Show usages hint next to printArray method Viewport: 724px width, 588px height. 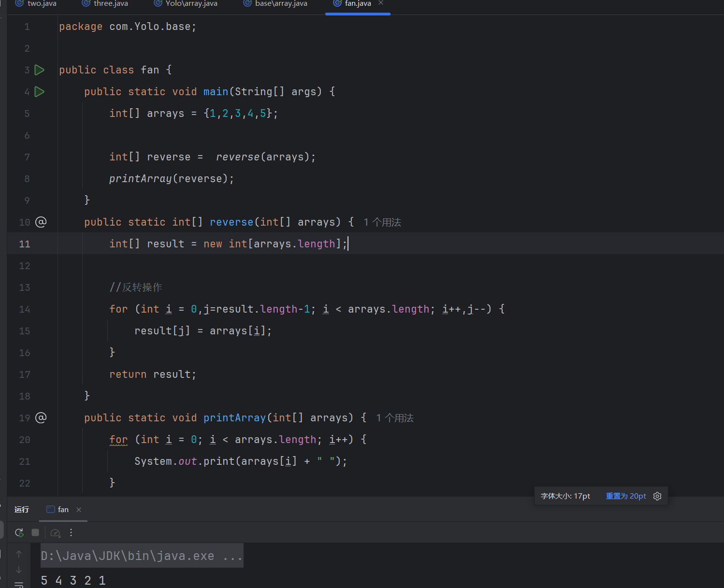[395, 418]
